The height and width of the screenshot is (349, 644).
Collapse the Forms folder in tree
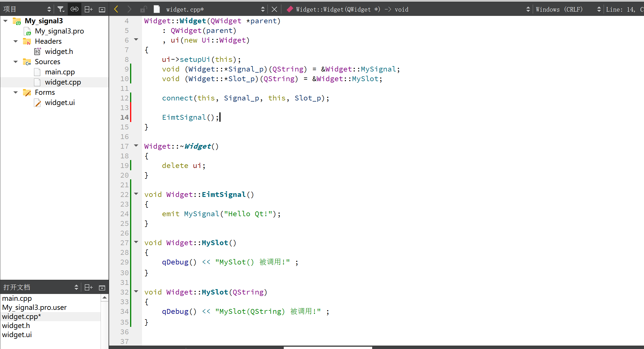click(16, 92)
